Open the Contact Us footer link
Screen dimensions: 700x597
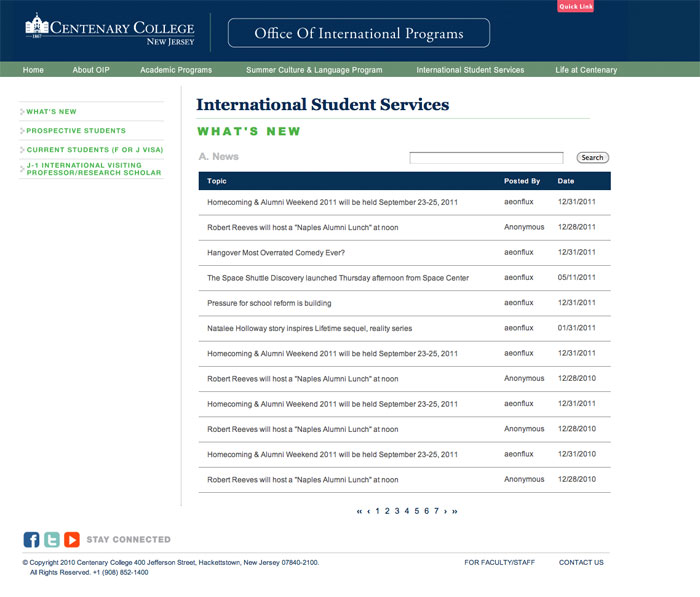tap(581, 563)
